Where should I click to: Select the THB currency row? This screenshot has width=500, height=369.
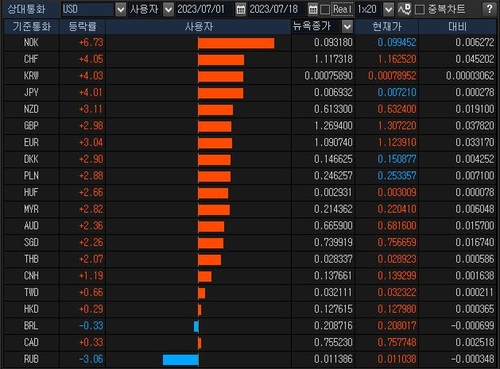pos(250,259)
